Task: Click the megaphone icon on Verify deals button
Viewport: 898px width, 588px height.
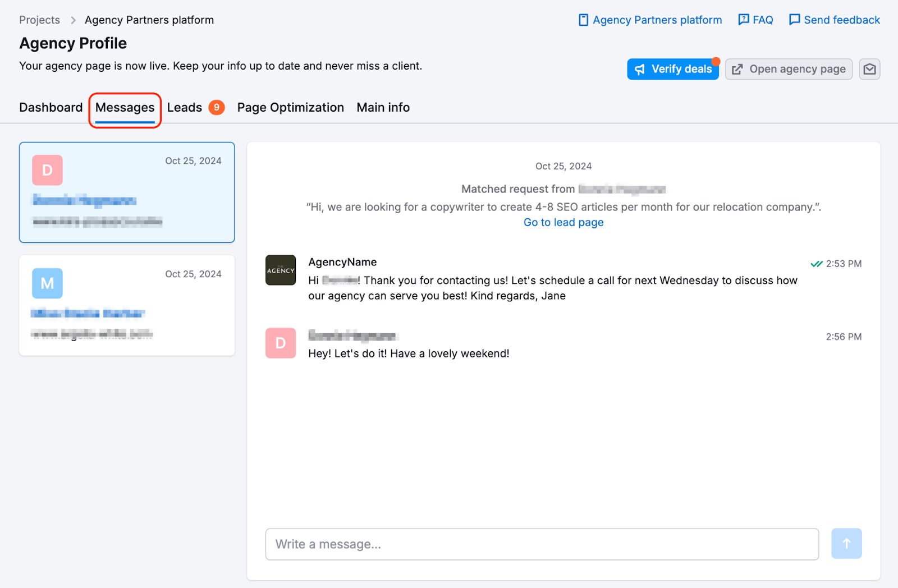Action: (x=640, y=69)
